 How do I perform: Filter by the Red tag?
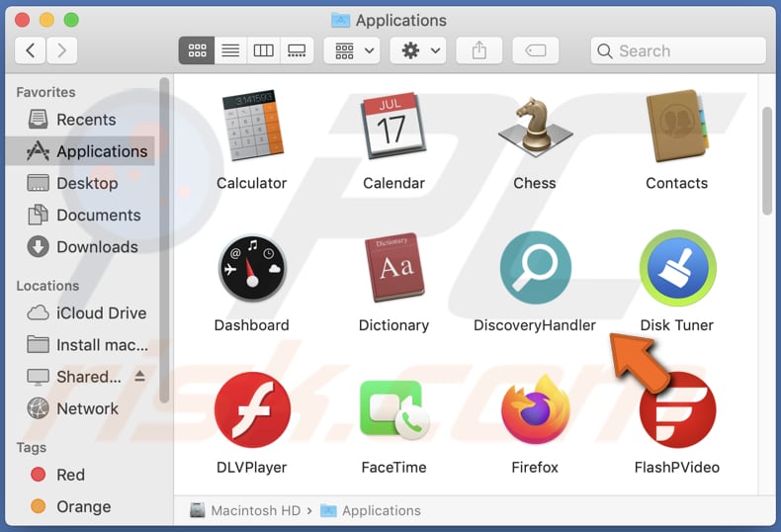pos(80,475)
